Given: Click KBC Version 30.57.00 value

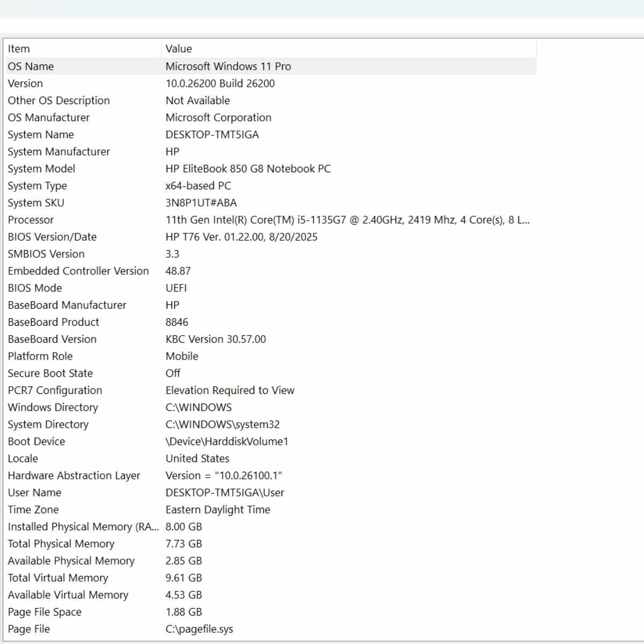Looking at the screenshot, I should tap(216, 339).
